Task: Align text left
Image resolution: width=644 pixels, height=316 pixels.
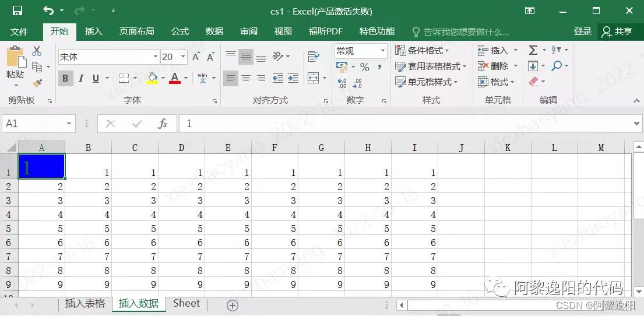Action: point(231,78)
